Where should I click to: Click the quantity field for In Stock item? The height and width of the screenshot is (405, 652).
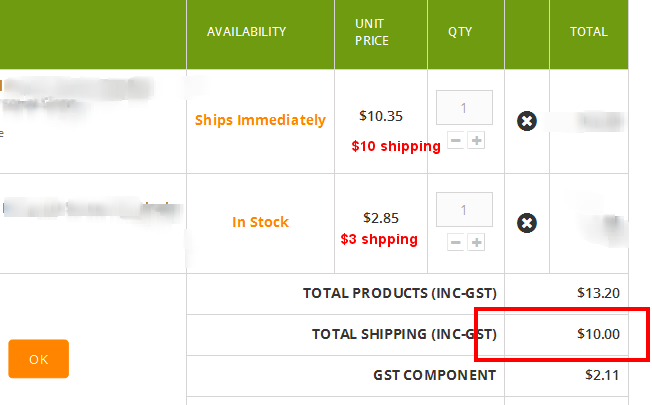(x=464, y=210)
